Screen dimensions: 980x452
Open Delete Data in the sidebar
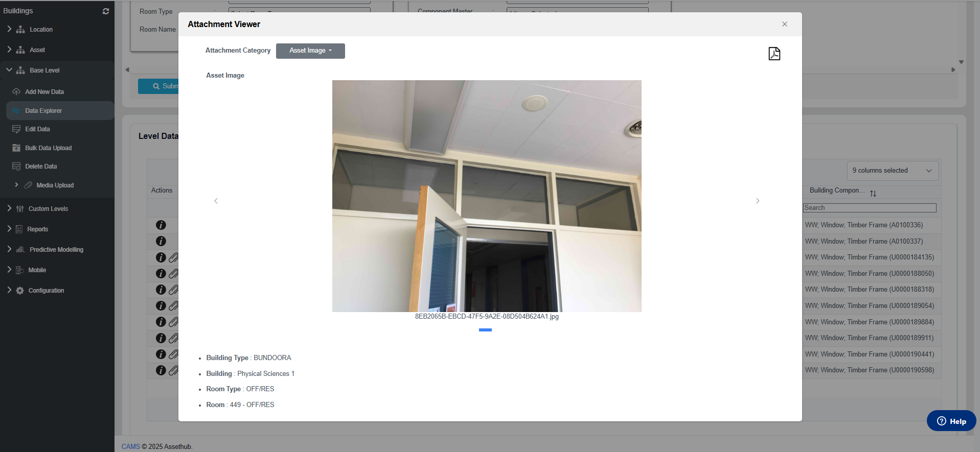[41, 166]
